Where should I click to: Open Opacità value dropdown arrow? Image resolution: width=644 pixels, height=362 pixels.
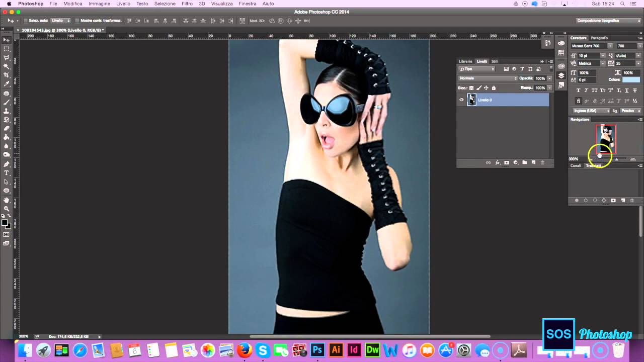coord(549,78)
